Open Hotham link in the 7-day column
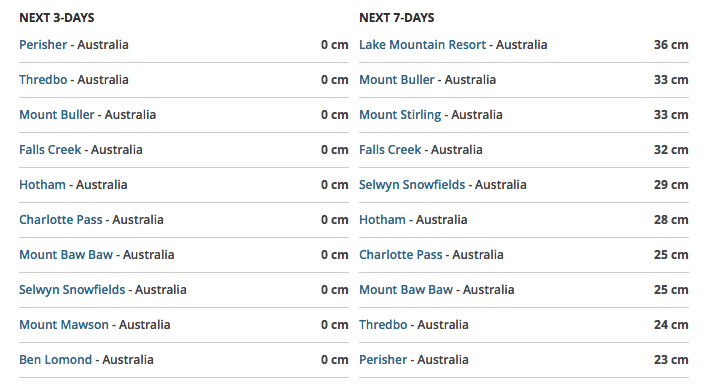 click(382, 220)
